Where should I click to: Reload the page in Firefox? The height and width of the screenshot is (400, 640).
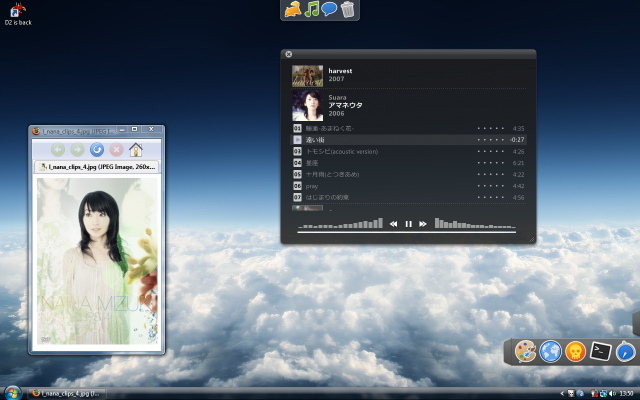tap(97, 150)
